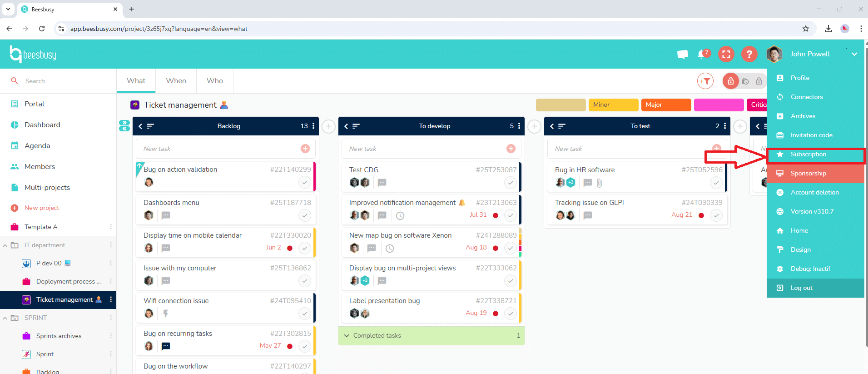This screenshot has width=868, height=374.
Task: Select the Major orange label swatch
Action: 665,105
